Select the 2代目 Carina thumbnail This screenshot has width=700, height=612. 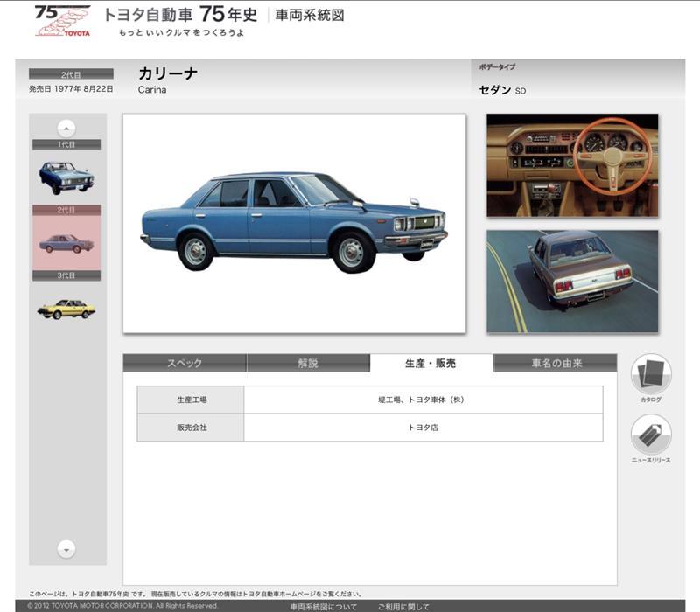point(66,244)
